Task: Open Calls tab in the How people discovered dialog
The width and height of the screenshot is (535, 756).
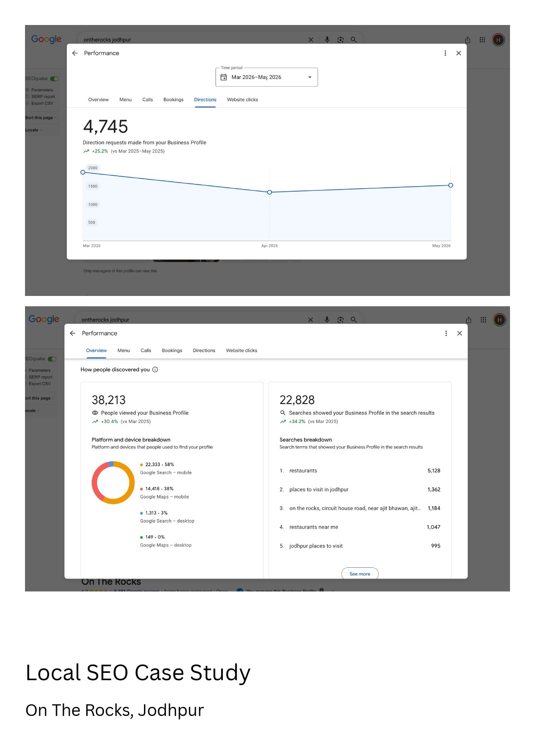Action: (x=146, y=351)
